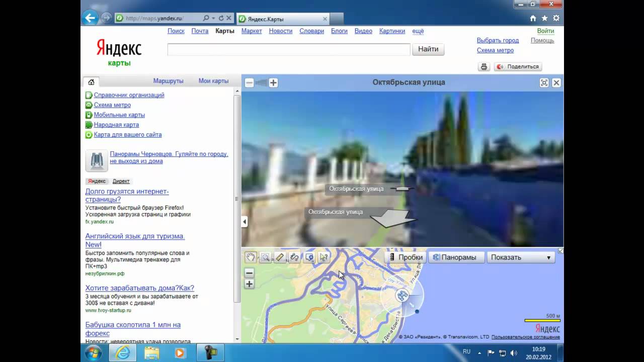Image resolution: width=644 pixels, height=362 pixels.
Task: Open new blank browser tab
Action: tap(337, 19)
